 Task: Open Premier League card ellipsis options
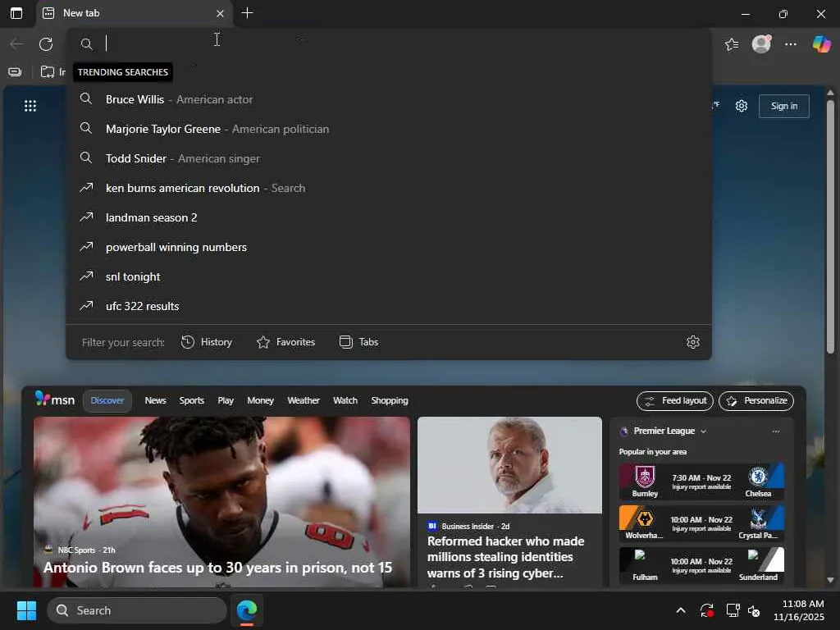(x=776, y=431)
